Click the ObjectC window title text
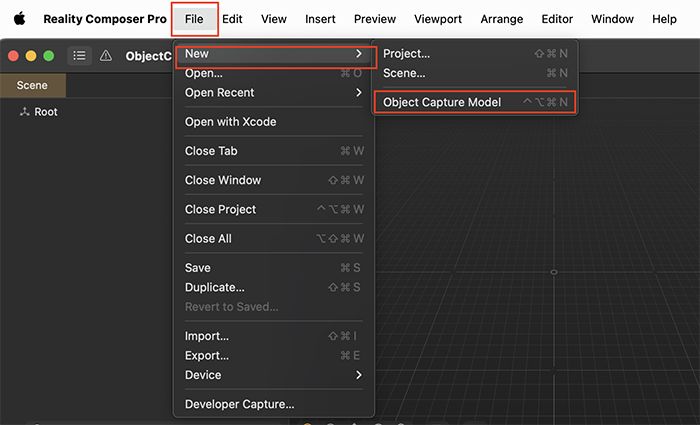The height and width of the screenshot is (425, 700). [x=148, y=56]
